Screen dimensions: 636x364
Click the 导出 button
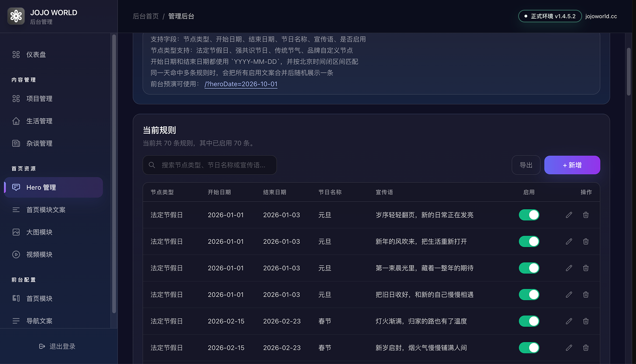point(526,165)
